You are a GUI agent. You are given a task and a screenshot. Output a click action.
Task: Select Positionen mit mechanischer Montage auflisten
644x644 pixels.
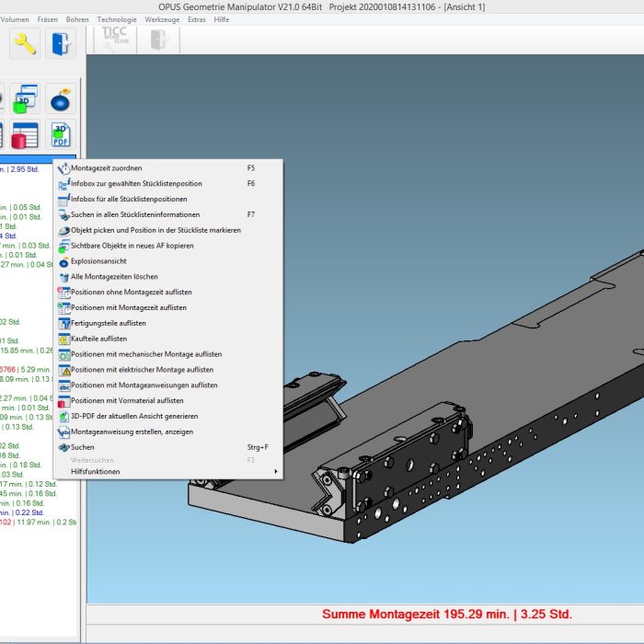[x=168, y=354]
